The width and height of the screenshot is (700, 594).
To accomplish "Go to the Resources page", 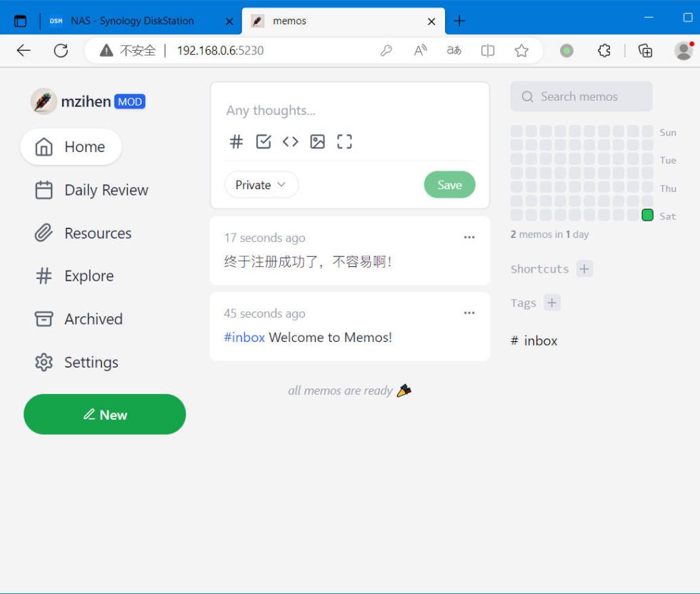I will point(98,233).
